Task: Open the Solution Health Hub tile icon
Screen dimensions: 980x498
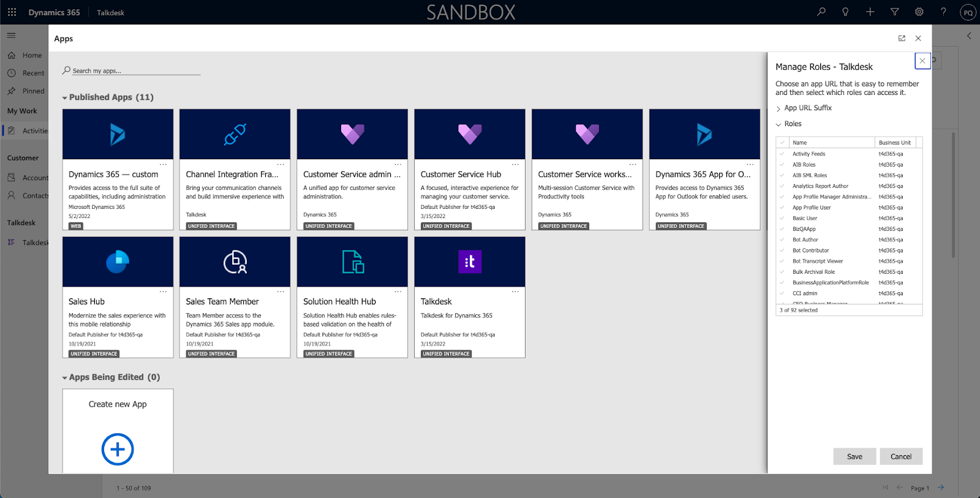Action: 353,262
